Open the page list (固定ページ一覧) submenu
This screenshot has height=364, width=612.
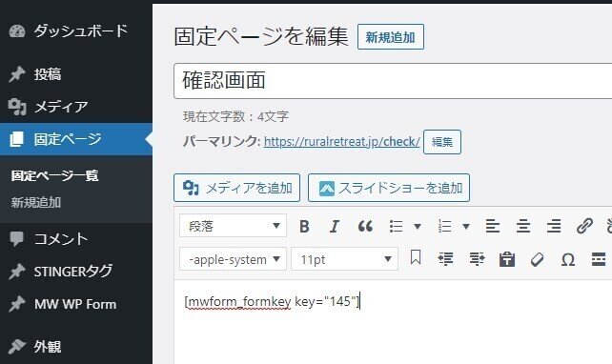[54, 175]
